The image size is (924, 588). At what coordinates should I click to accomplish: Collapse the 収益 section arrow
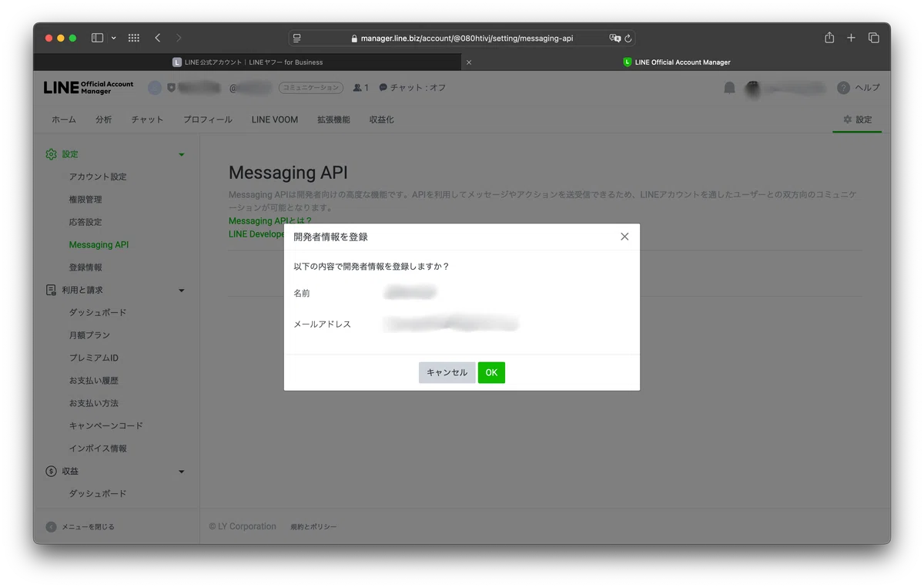point(182,472)
